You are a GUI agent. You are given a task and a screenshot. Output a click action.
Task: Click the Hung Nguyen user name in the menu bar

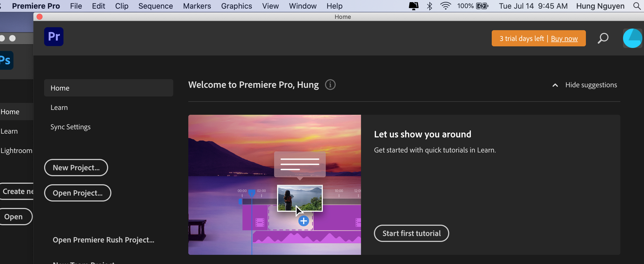[600, 6]
